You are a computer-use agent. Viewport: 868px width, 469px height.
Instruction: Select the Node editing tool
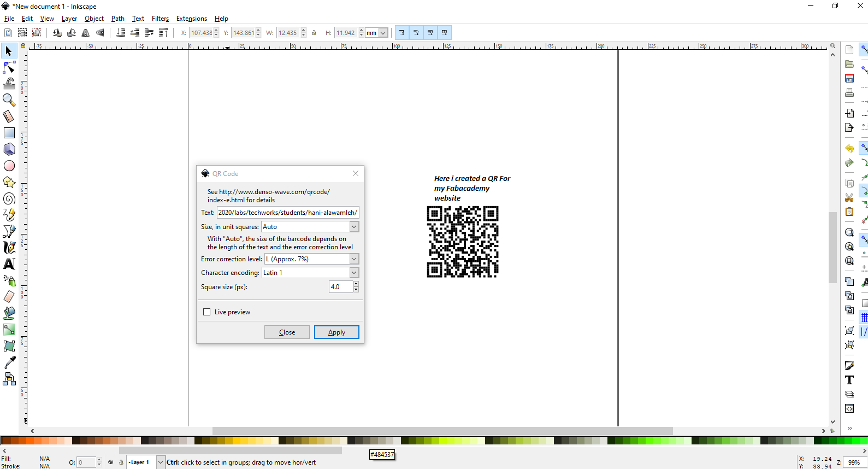[x=9, y=67]
